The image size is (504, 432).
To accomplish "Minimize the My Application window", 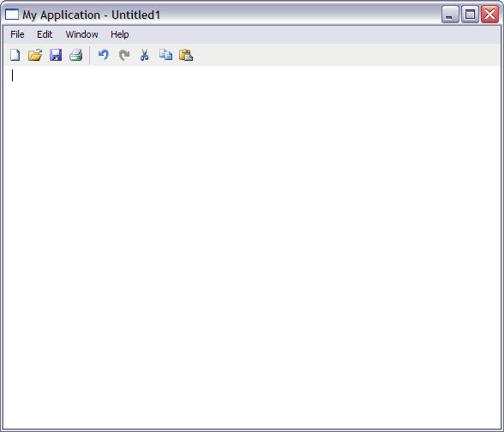I will click(450, 15).
